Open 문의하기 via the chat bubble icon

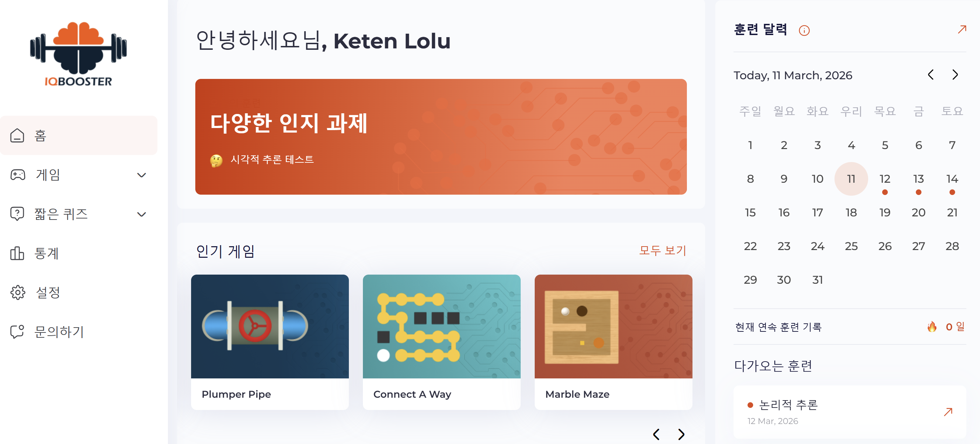[x=18, y=332]
